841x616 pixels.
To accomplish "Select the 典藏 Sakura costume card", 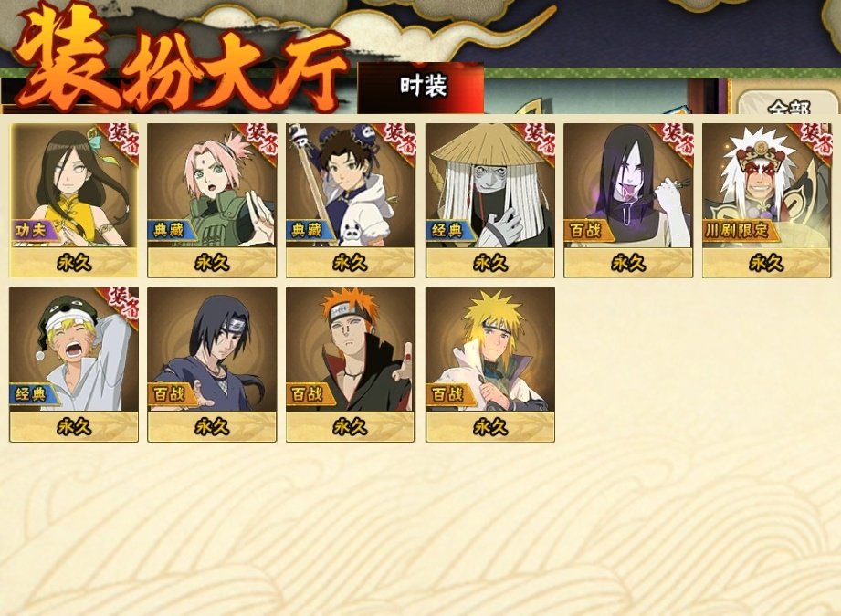I will (x=212, y=201).
